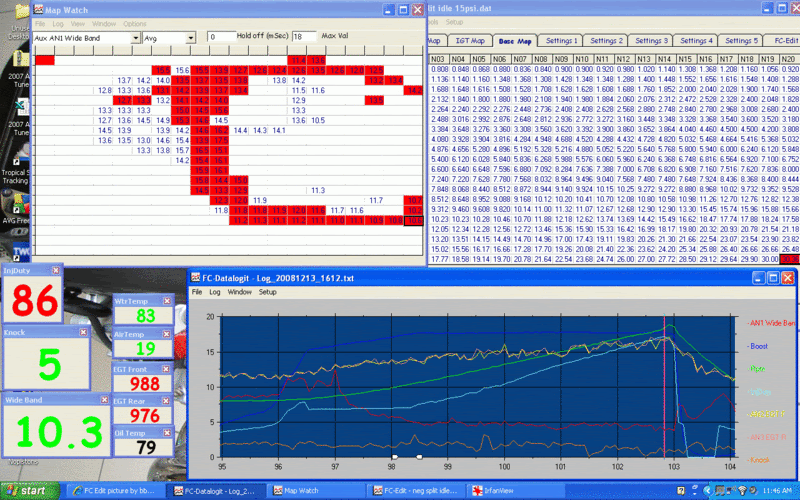The image size is (800, 500).
Task: Click the AN1 Wide Band legend entry
Action: (771, 323)
